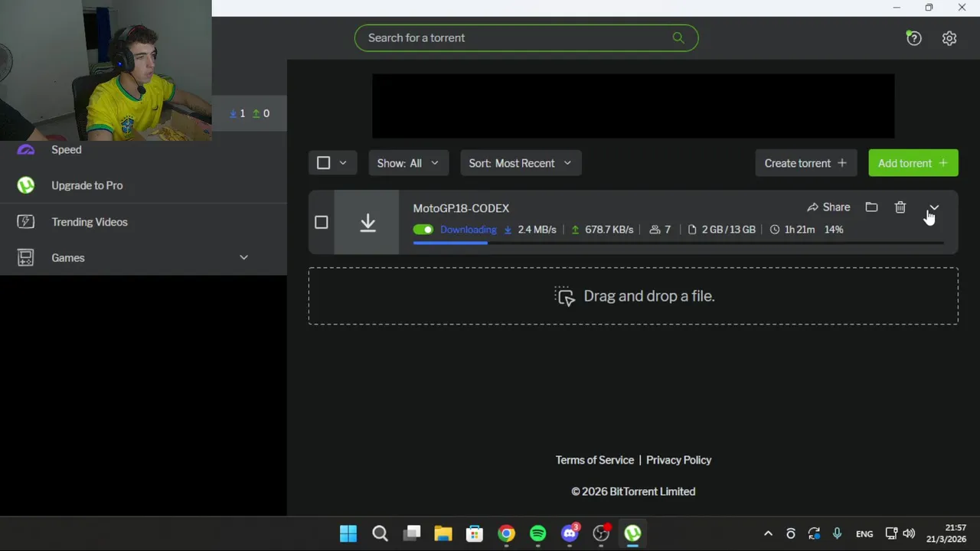Click the Search for a torrent field
980x551 pixels.
(526, 37)
